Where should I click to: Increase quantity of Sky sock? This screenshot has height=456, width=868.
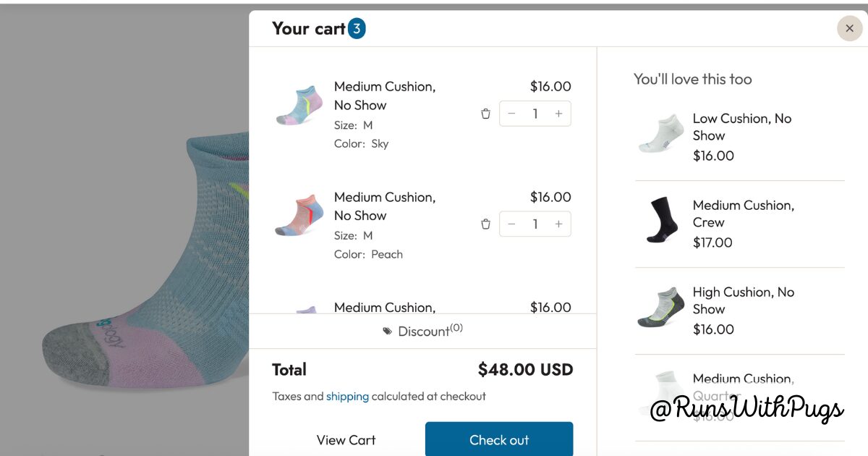point(558,114)
